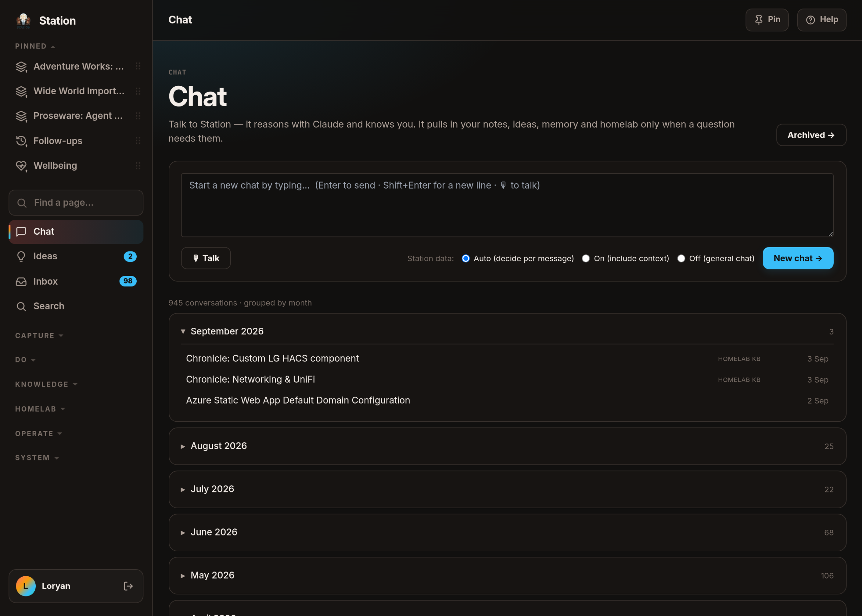Select On (include context) radio button
Image resolution: width=862 pixels, height=616 pixels.
point(586,258)
